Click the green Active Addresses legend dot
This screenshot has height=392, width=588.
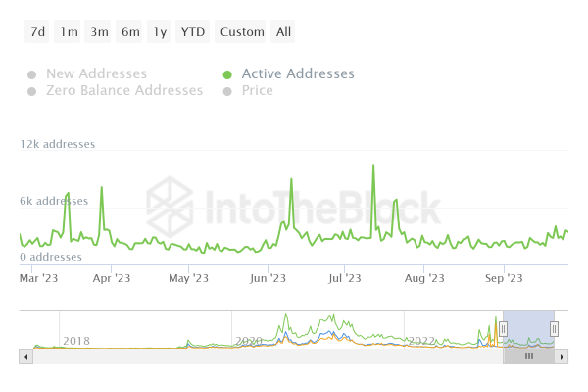pos(227,74)
